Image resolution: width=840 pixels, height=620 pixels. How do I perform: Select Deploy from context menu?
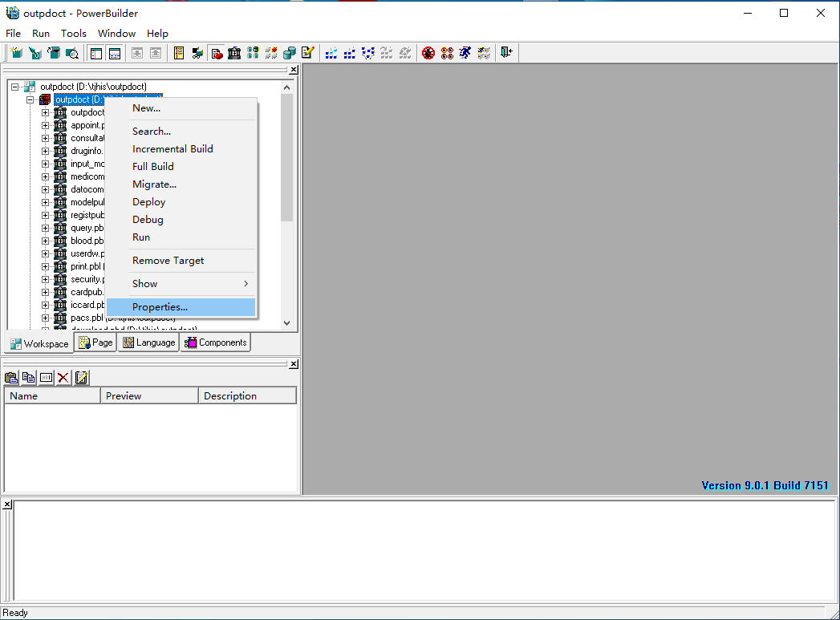coord(181,202)
